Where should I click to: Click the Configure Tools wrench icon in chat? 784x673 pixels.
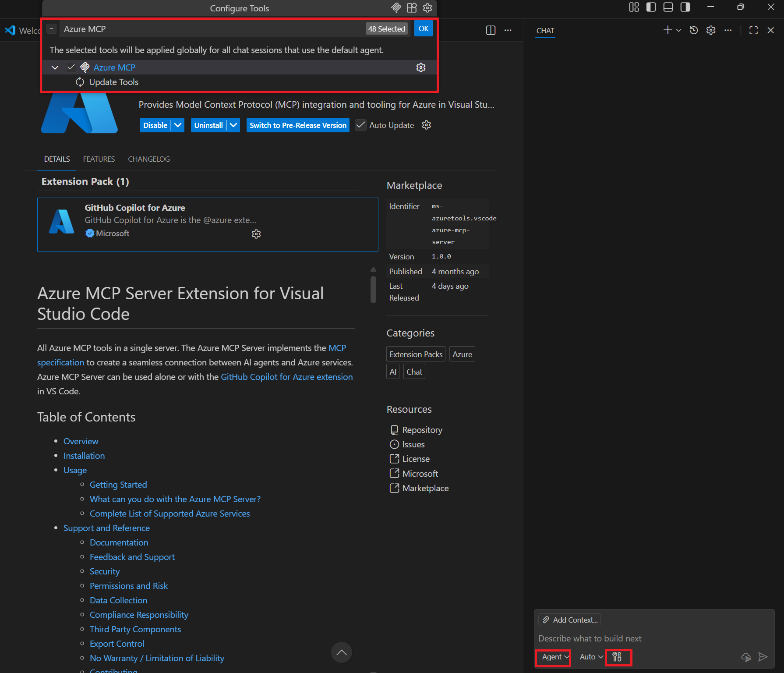[x=617, y=657]
